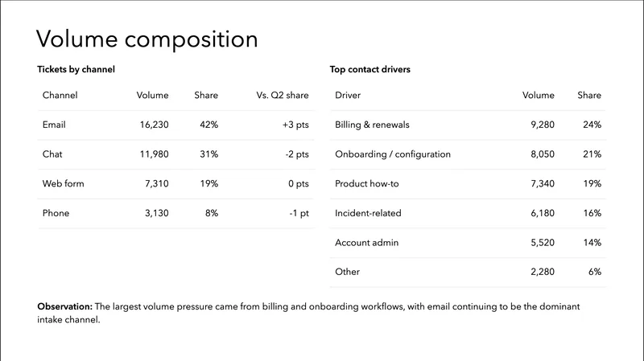Click the Driver column header
Viewport: 644px width, 361px height.
(x=348, y=96)
